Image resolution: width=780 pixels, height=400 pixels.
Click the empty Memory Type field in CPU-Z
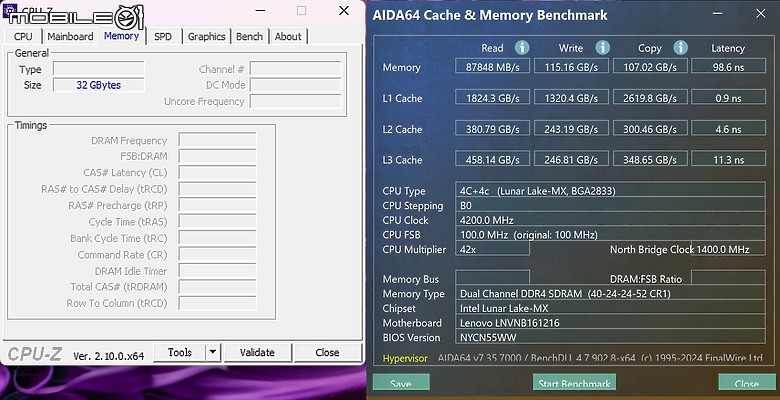click(98, 69)
